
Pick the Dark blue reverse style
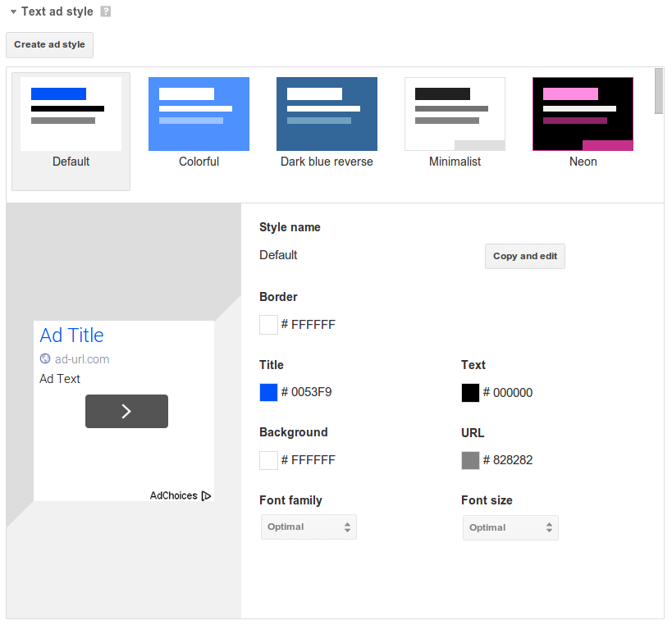click(327, 115)
